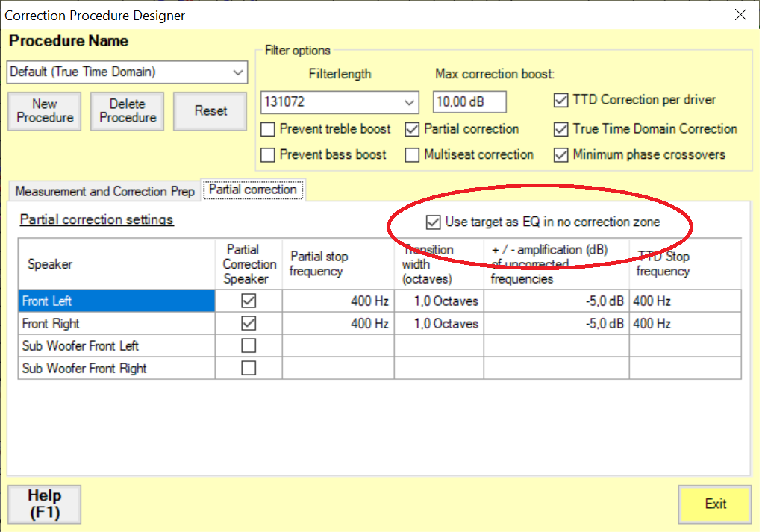762x532 pixels.
Task: Toggle Use target as EQ checkbox
Action: [433, 222]
